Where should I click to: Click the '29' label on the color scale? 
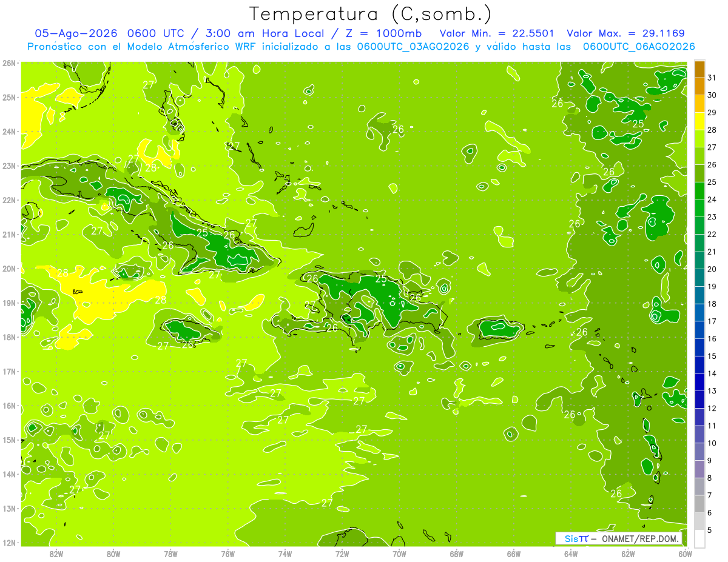tap(712, 113)
